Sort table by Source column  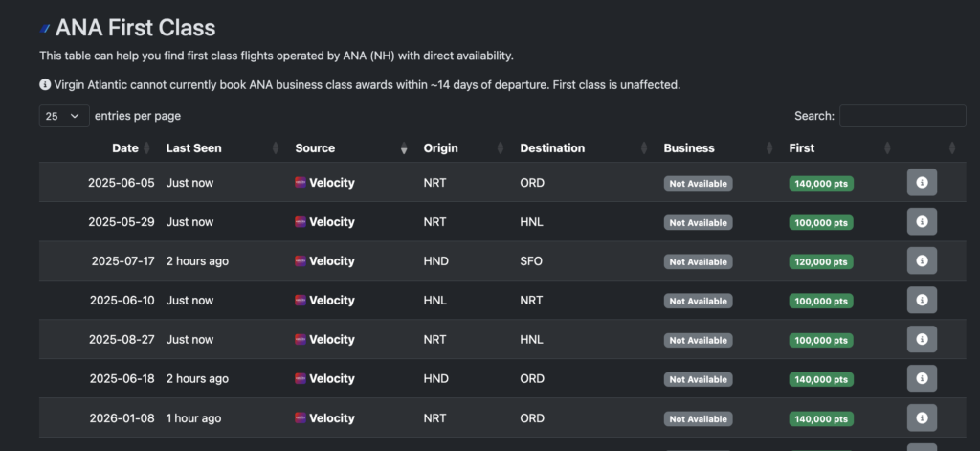tap(315, 148)
